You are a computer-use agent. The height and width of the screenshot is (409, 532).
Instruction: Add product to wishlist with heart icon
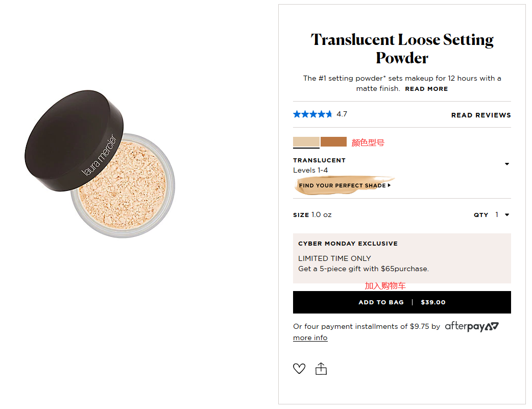tap(299, 369)
